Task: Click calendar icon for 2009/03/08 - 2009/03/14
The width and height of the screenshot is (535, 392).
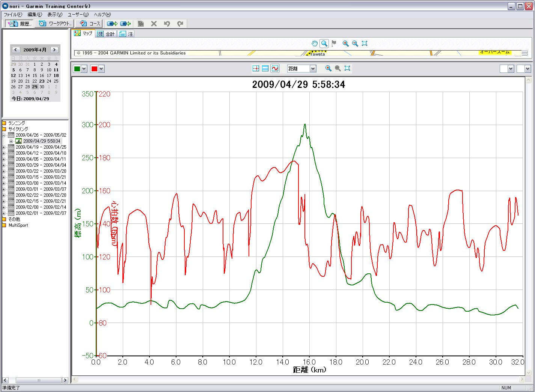Action: [x=11, y=183]
